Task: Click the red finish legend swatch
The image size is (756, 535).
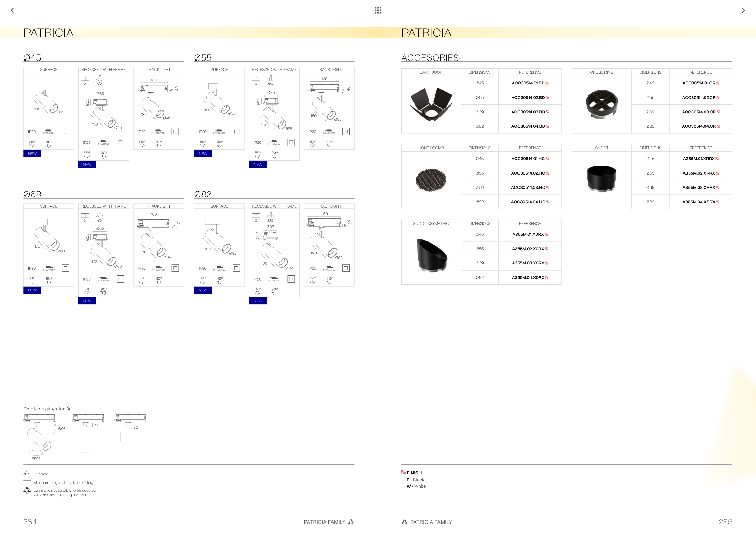Action: [x=403, y=472]
